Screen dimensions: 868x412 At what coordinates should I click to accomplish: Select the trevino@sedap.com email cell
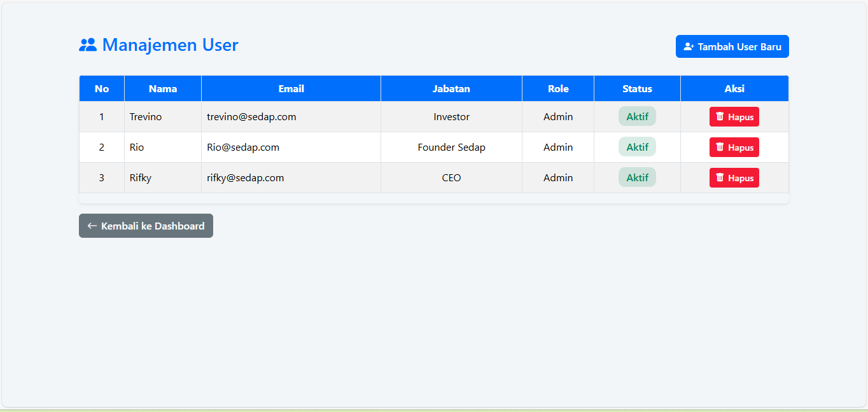251,117
